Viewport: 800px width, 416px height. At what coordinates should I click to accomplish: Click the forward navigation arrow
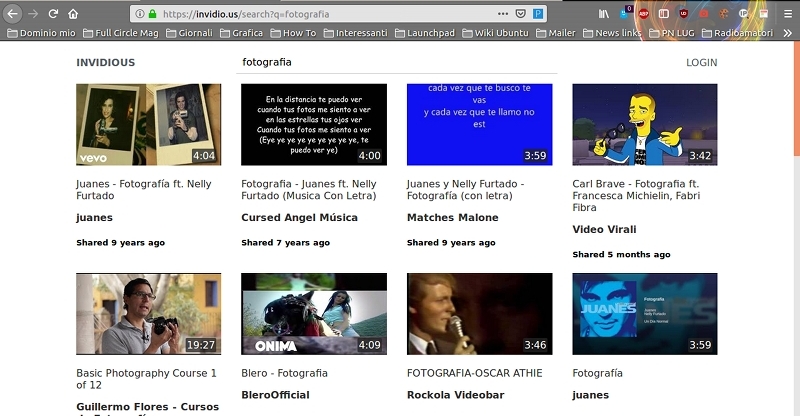[x=33, y=14]
